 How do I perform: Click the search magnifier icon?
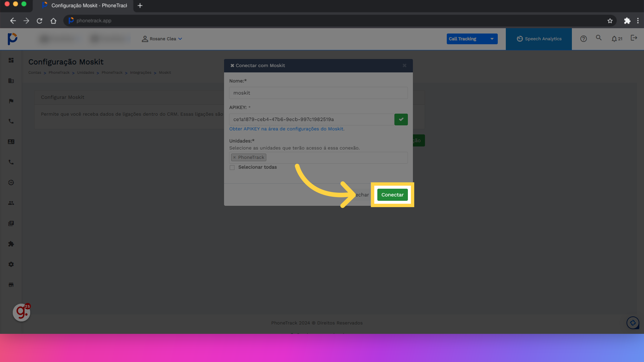click(599, 38)
